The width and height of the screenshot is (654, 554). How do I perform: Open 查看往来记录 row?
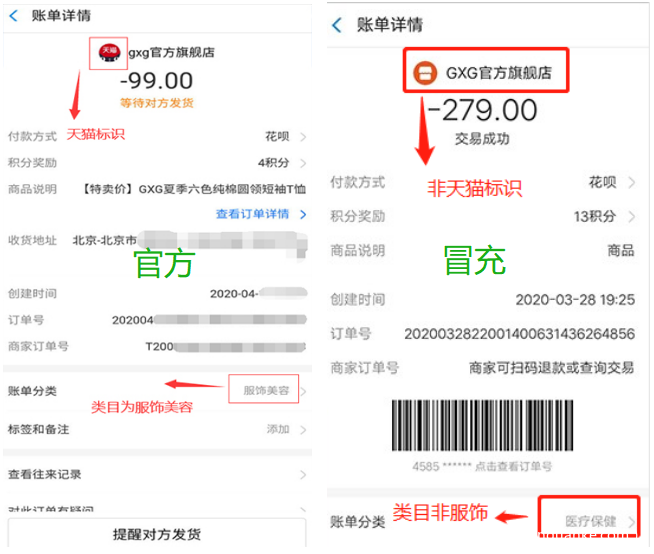[157, 474]
